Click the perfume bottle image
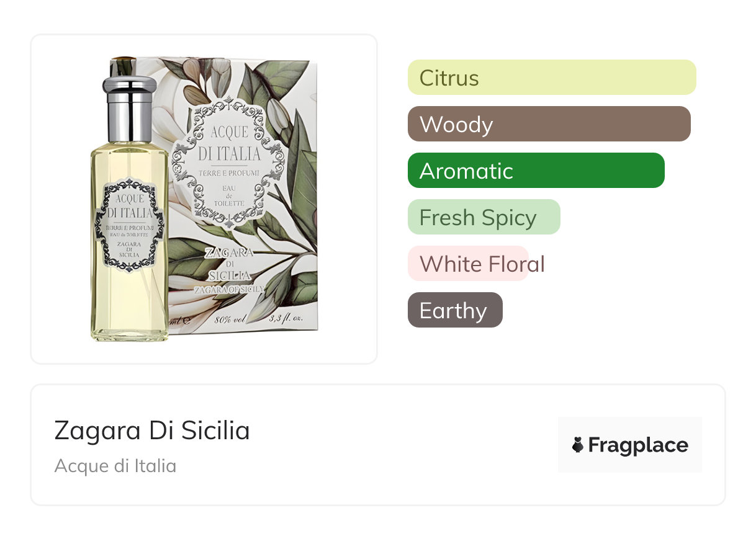 (130, 208)
